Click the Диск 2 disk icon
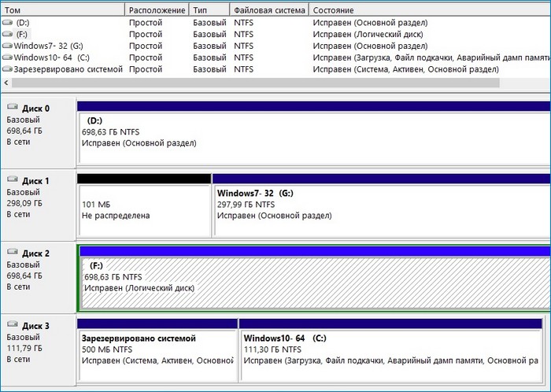551x392 pixels. click(11, 253)
